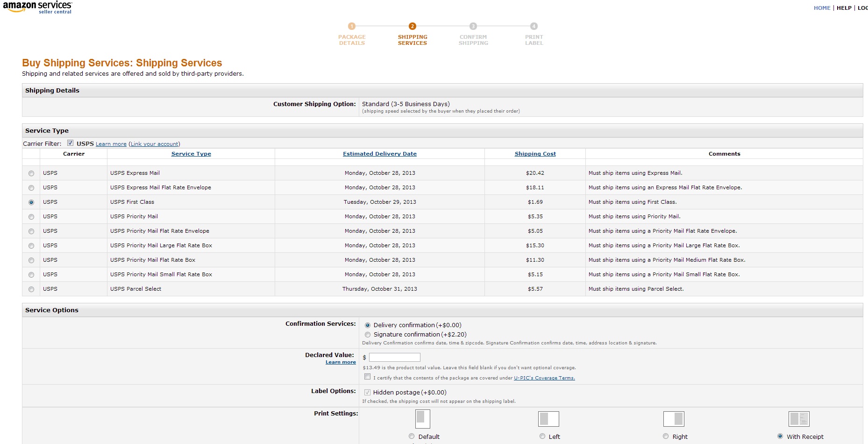The height and width of the screenshot is (444, 868).
Task: Select the USPS Priority Mail $5.35 radio button
Action: 31,217
